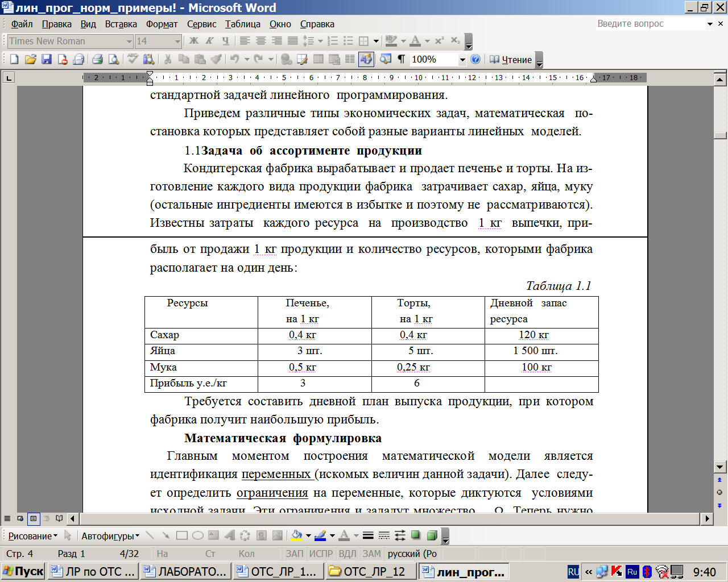Undo the last action

234,59
